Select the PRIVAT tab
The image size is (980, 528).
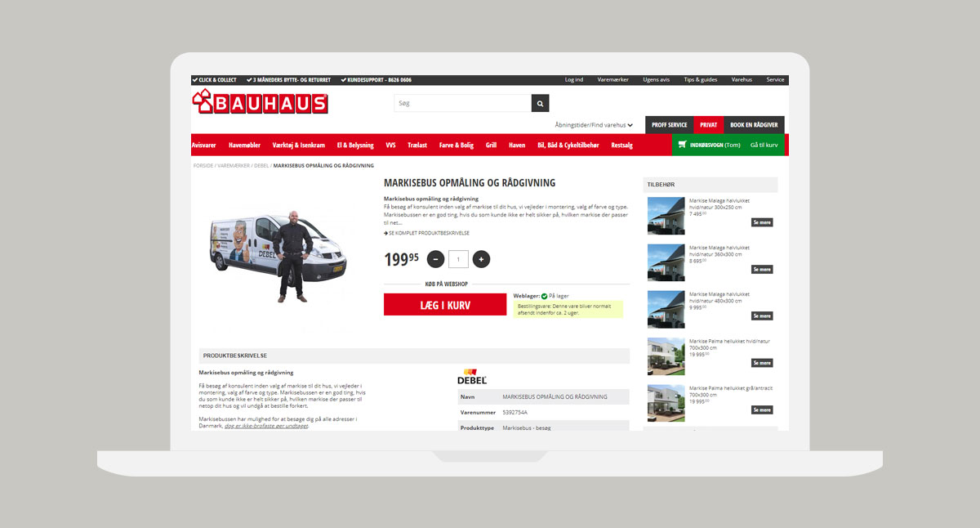[708, 125]
